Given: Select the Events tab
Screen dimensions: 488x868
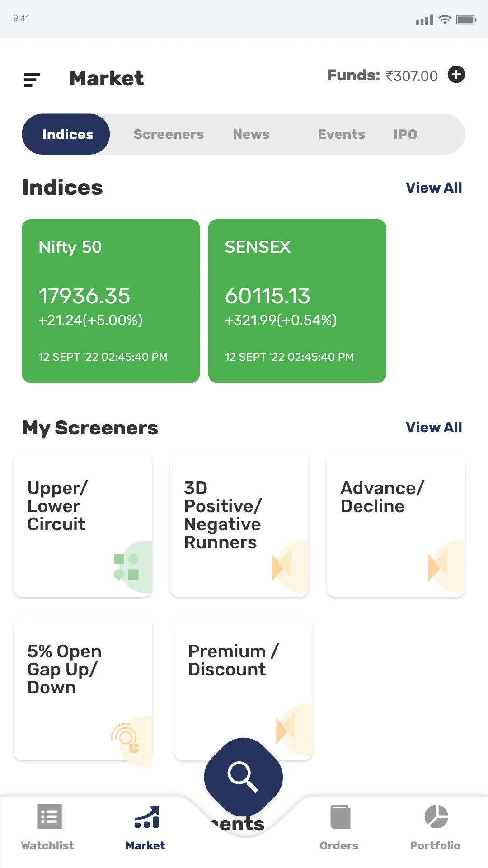Looking at the screenshot, I should click(x=341, y=134).
